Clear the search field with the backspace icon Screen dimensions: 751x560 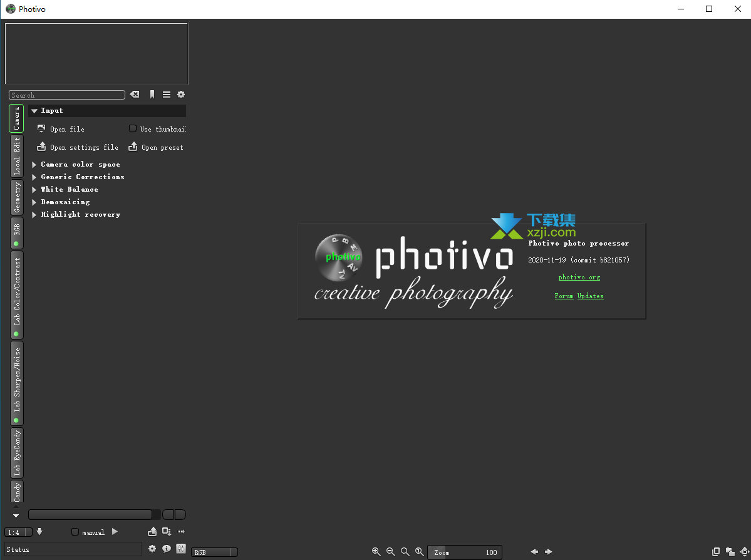pos(135,95)
